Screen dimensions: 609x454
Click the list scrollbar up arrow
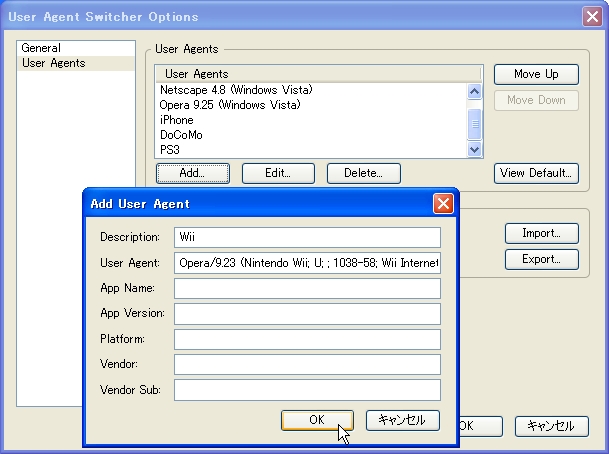click(x=474, y=92)
